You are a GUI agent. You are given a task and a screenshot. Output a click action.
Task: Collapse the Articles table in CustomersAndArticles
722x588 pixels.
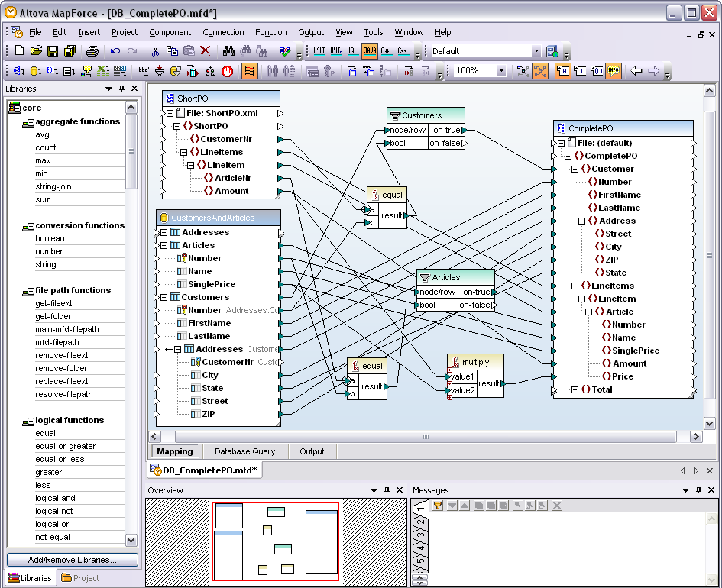coord(164,245)
